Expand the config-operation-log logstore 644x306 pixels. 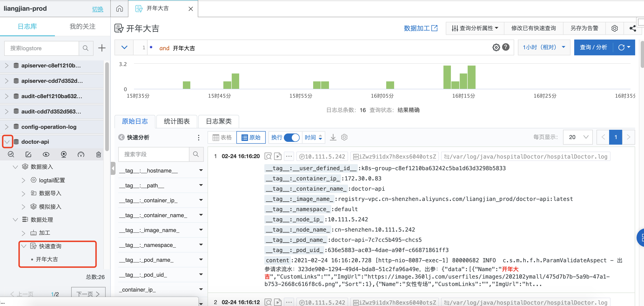[7, 127]
